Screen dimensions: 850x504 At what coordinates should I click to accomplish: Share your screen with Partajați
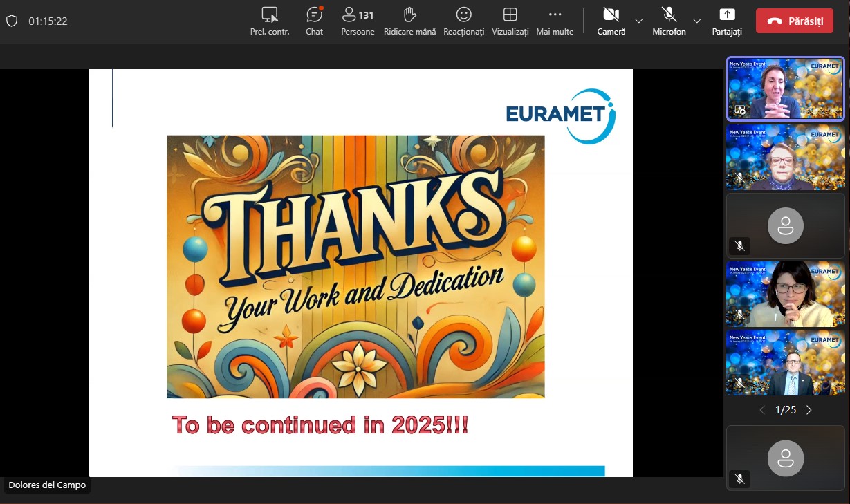pyautogui.click(x=727, y=21)
